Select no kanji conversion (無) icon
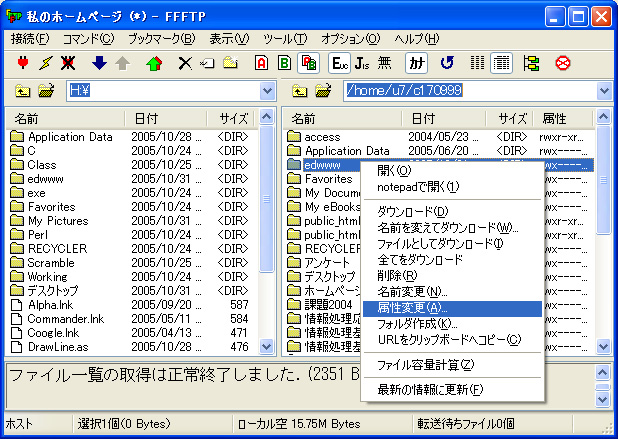The image size is (618, 439). [384, 63]
